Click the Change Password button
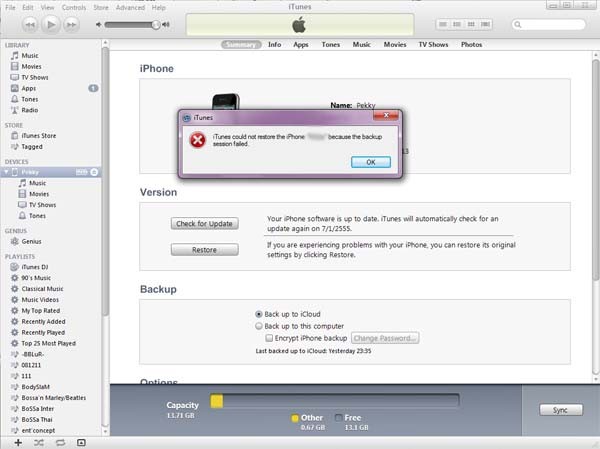Screen dimensions: 600x449 [385, 338]
